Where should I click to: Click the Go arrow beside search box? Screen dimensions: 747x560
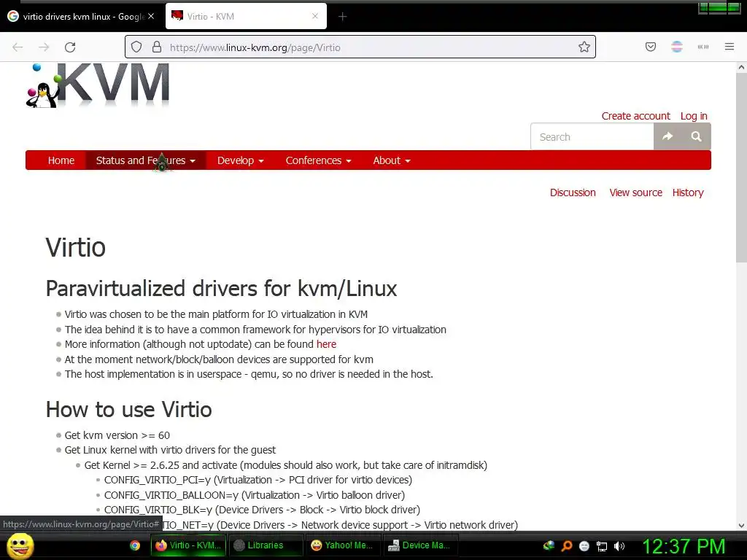coord(667,136)
